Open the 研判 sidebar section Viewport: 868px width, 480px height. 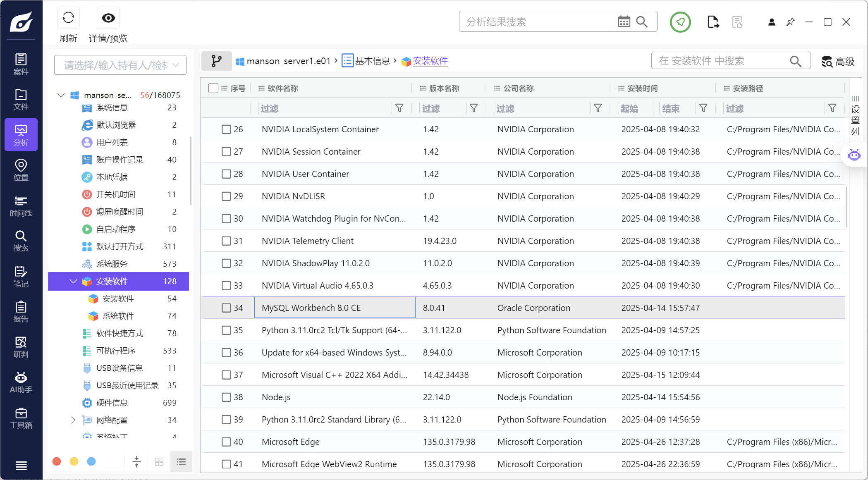pyautogui.click(x=21, y=347)
